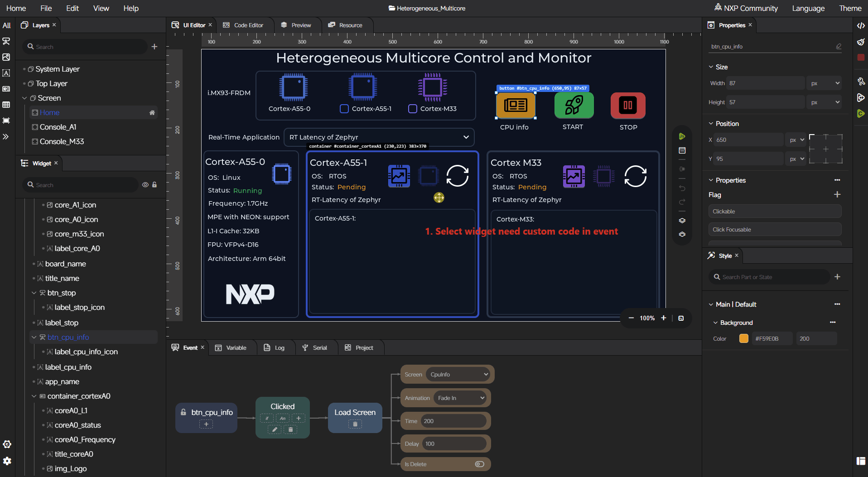
Task: Click the CPU info orange button icon
Action: [516, 105]
